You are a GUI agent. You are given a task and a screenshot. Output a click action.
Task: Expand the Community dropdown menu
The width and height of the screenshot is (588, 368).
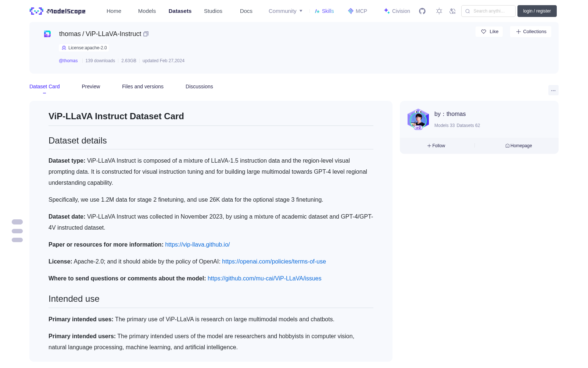tap(286, 11)
